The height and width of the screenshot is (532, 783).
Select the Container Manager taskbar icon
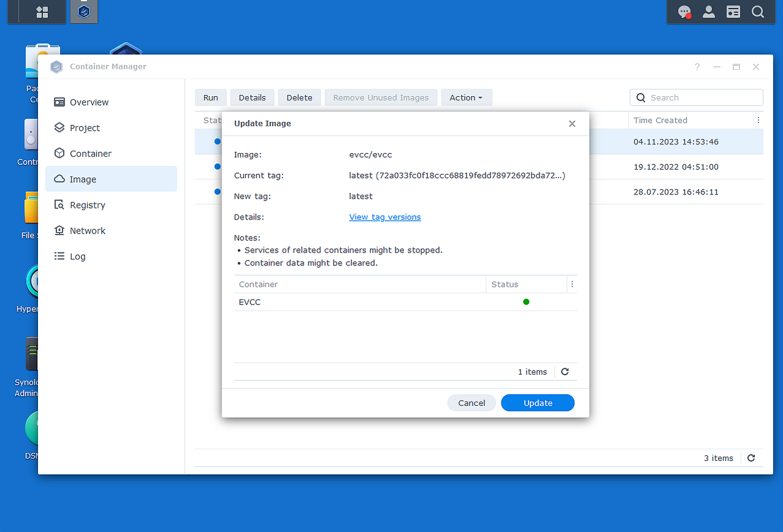(84, 12)
